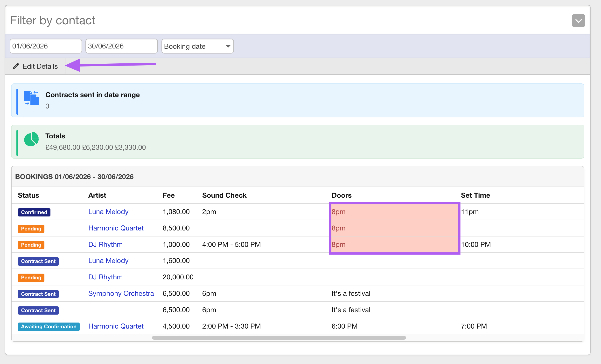
Task: Click the Awaiting Confirmation status badge
Action: [49, 326]
